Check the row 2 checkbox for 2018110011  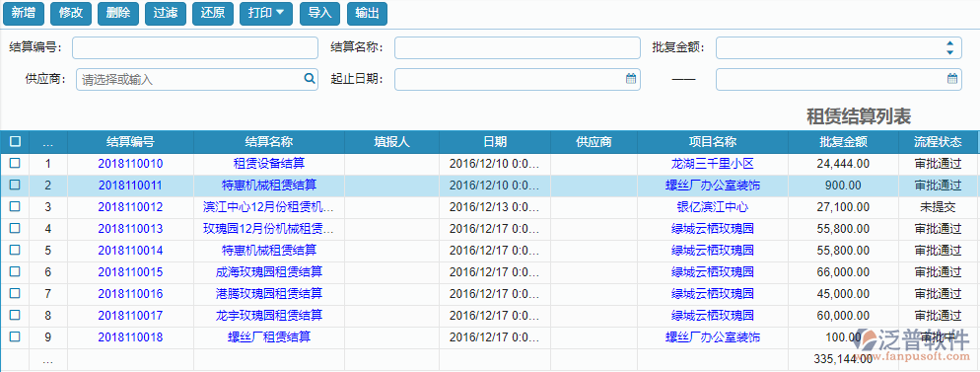(x=15, y=186)
